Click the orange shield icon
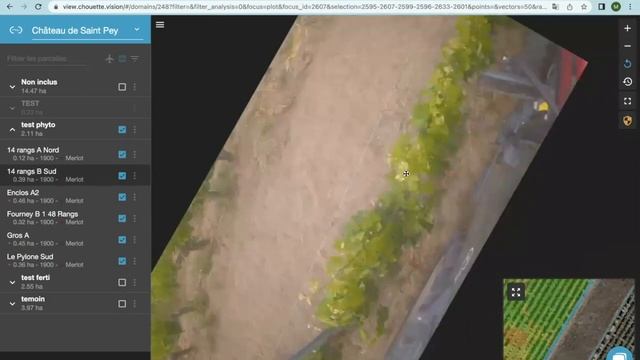 coord(627,121)
